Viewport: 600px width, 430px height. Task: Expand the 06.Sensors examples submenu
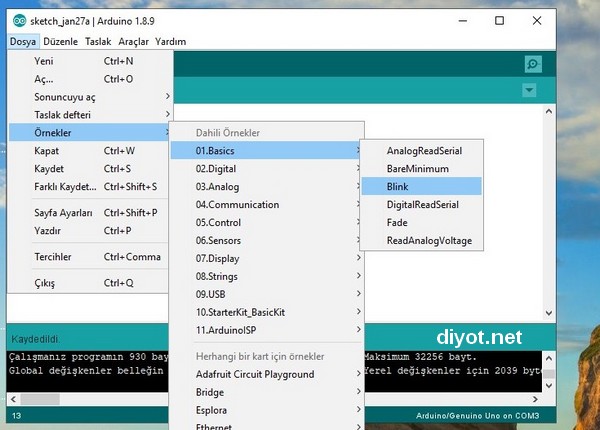(x=266, y=241)
